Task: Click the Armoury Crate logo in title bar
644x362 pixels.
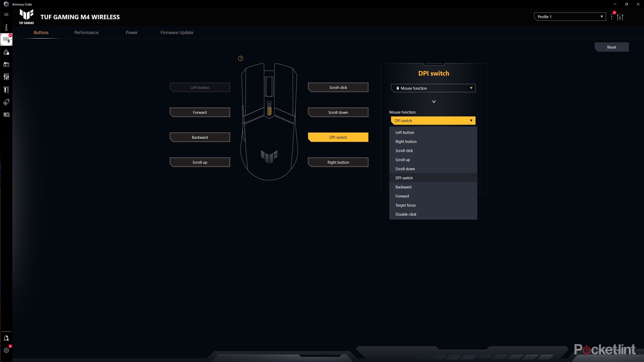Action: 6,4
